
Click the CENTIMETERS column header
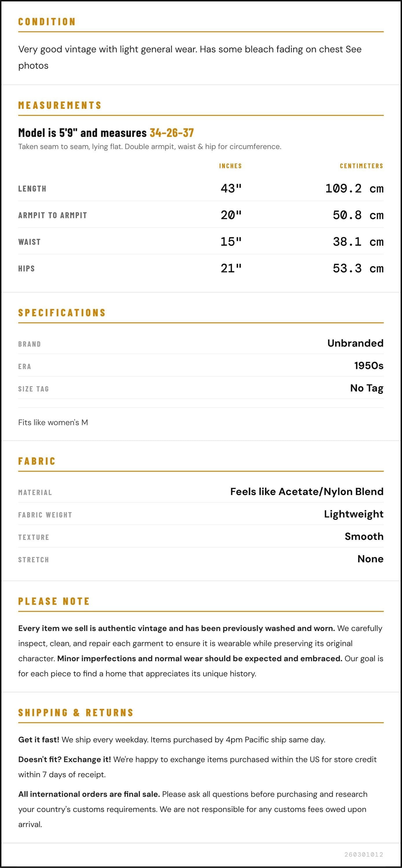click(x=361, y=166)
